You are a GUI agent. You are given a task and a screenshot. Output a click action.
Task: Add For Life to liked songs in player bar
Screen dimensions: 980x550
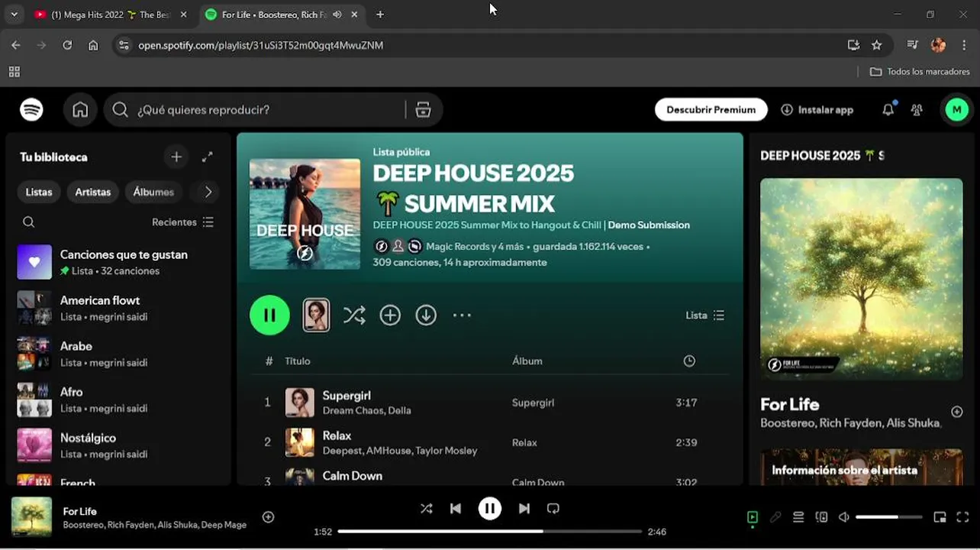[x=268, y=517]
